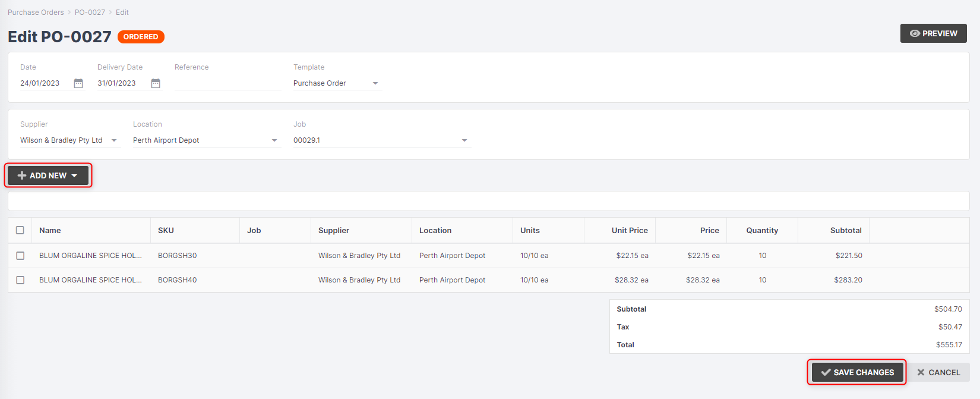Click the Quantity column header

(762, 231)
